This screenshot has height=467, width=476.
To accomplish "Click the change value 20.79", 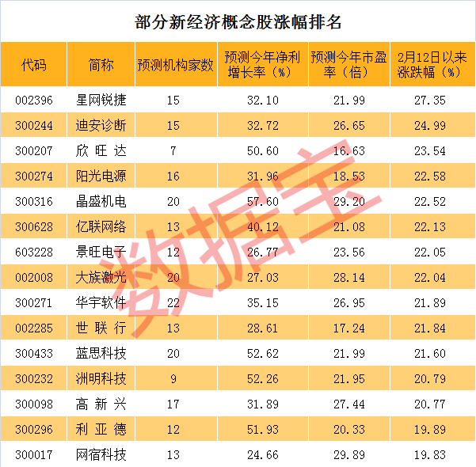I will pyautogui.click(x=430, y=378).
